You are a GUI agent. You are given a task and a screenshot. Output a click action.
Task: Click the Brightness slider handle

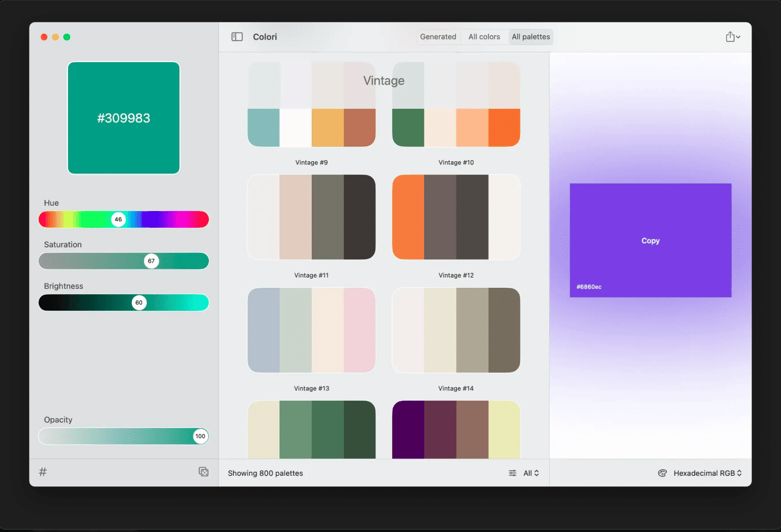[x=139, y=303]
